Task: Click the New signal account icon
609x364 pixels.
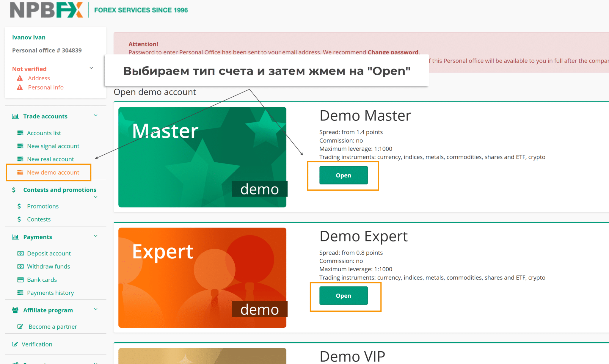Action: coord(20,146)
